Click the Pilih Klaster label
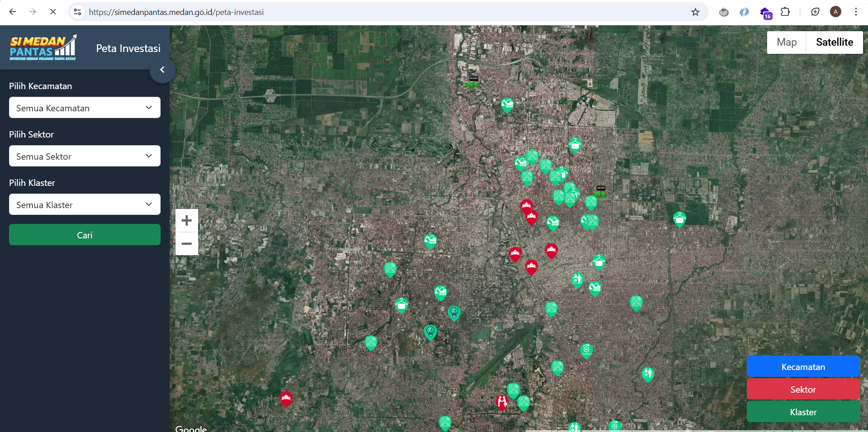 (x=32, y=183)
